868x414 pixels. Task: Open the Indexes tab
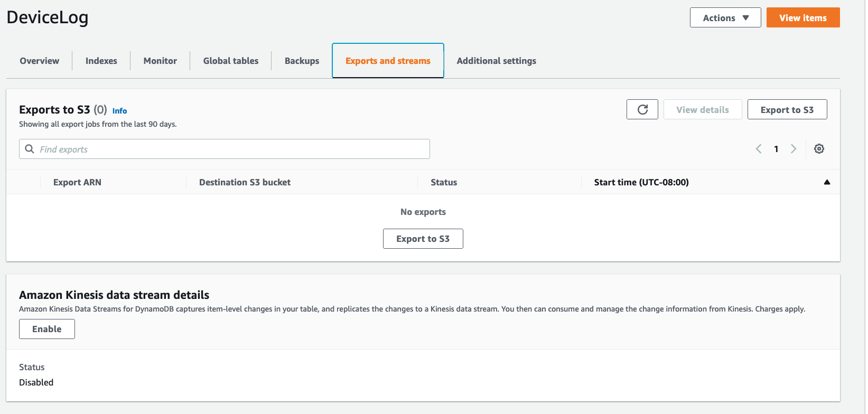pos(101,61)
